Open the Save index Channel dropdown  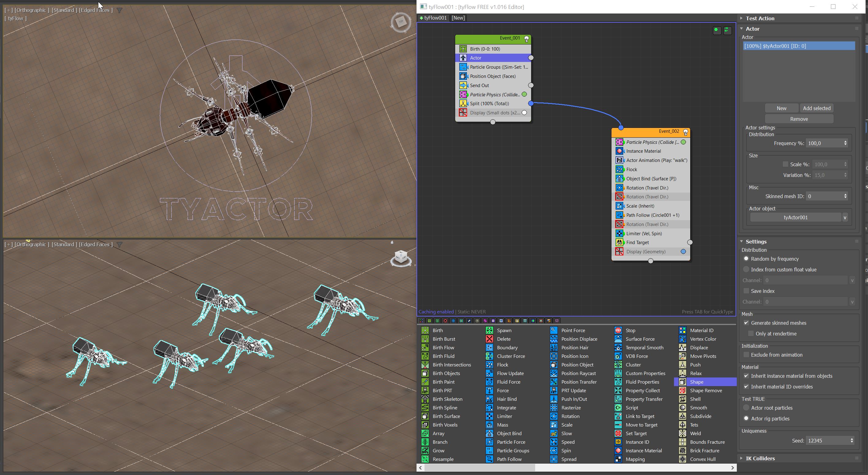click(x=852, y=302)
